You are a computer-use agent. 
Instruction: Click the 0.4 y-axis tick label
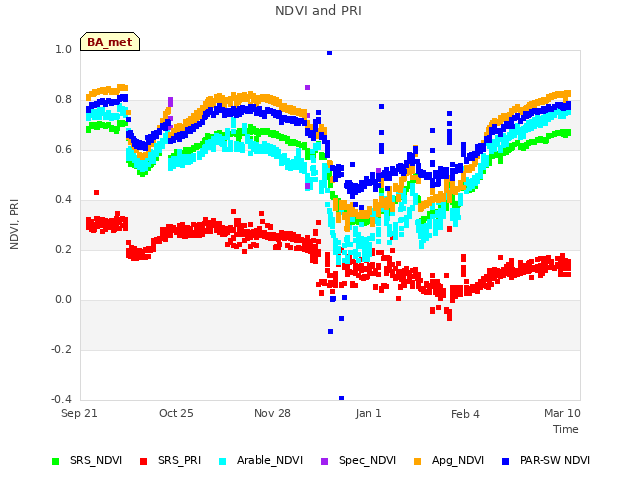click(x=63, y=200)
